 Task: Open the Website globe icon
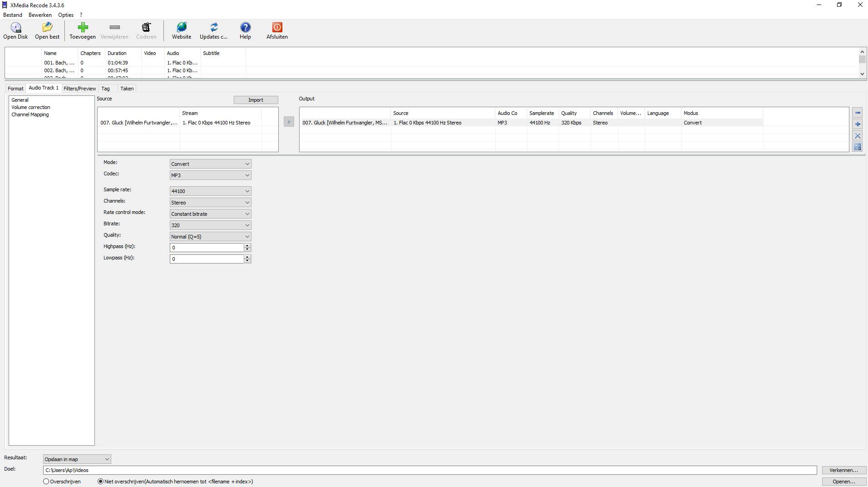coord(182,28)
